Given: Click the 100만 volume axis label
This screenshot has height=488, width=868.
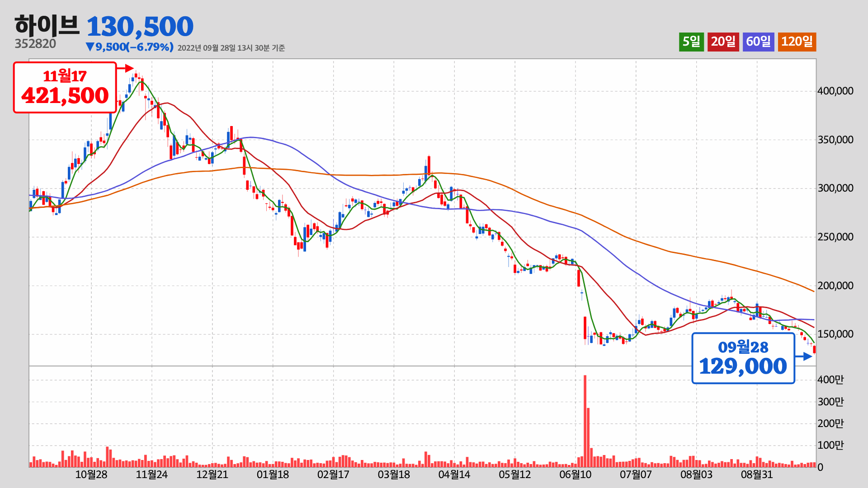Looking at the screenshot, I should click(x=830, y=446).
